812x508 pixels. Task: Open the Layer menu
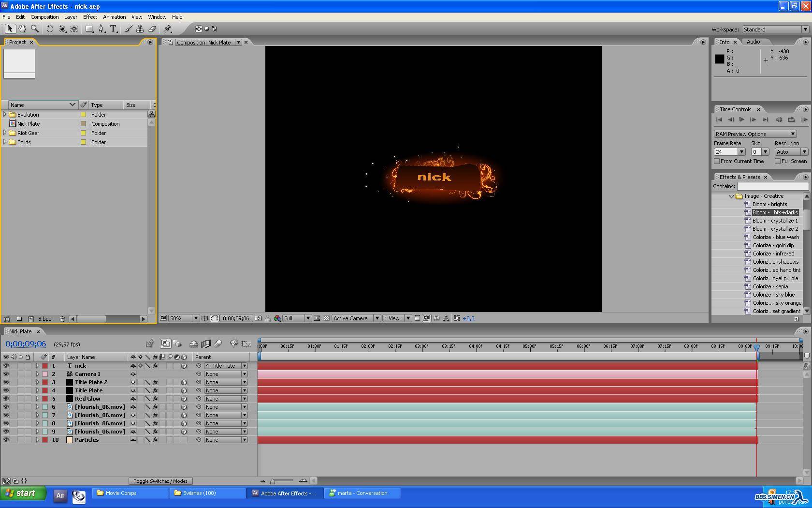point(71,17)
